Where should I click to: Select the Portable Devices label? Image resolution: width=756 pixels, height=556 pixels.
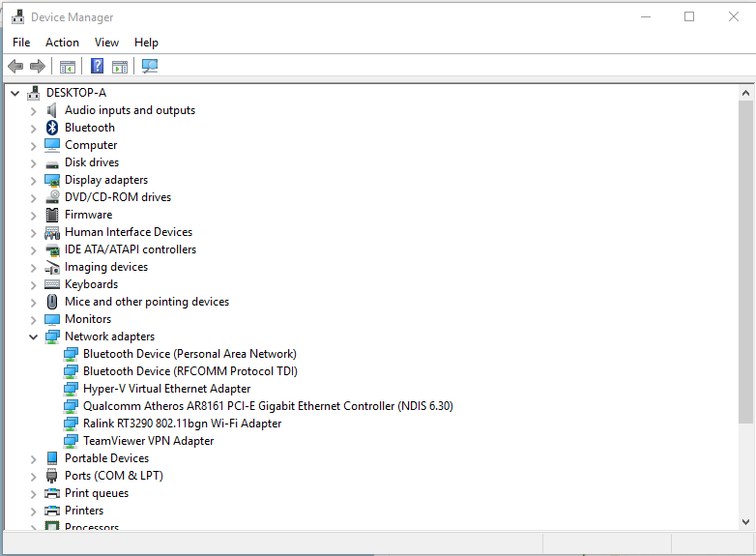click(107, 458)
